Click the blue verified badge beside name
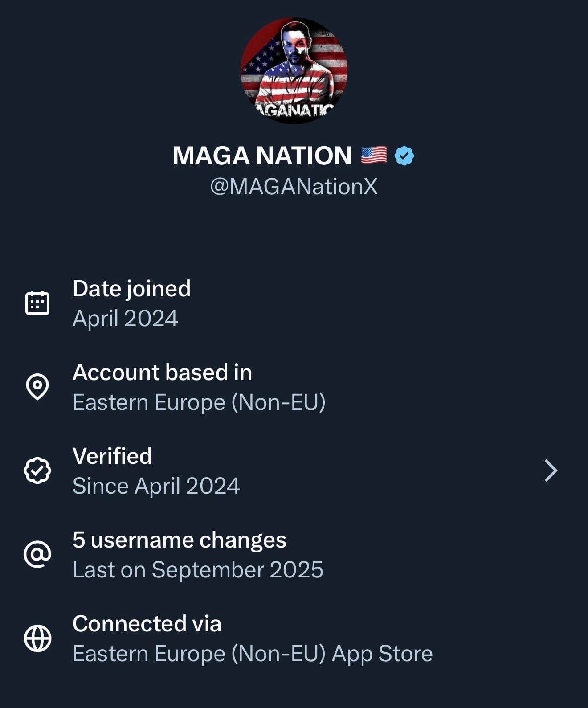Image resolution: width=588 pixels, height=708 pixels. (404, 156)
